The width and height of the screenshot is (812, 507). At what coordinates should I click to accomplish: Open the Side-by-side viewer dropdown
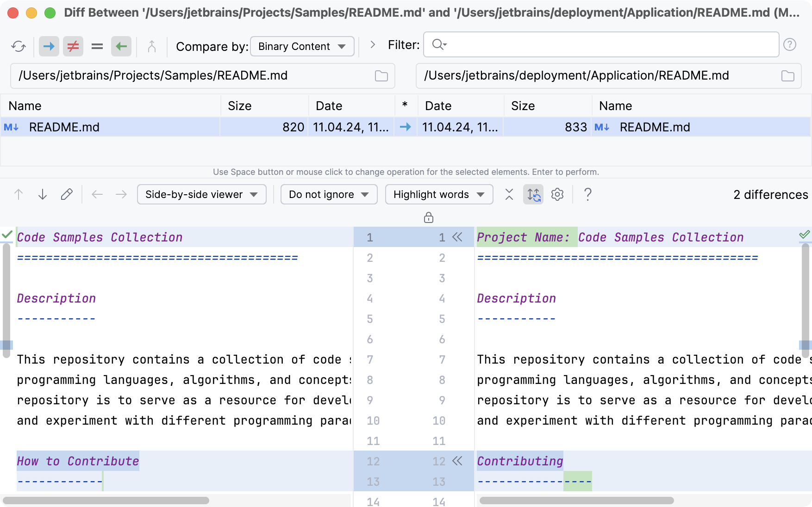coord(201,195)
